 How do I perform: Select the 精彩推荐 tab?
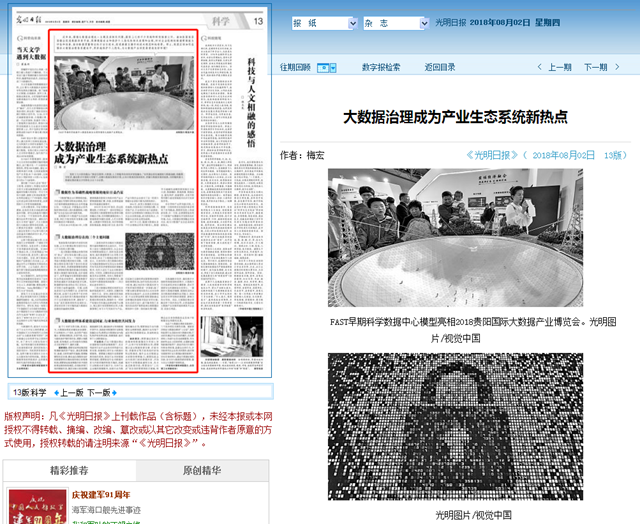[x=68, y=470]
